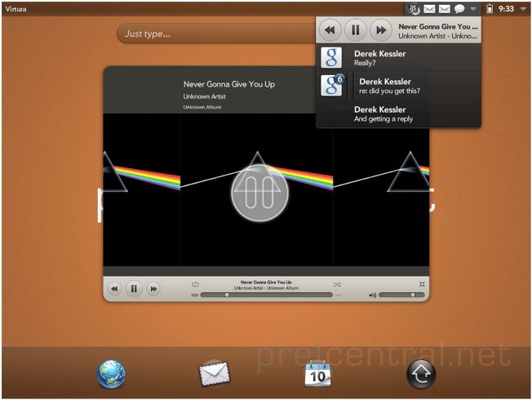Click the speaker volume icon in player
532x400 pixels.
pos(372,295)
